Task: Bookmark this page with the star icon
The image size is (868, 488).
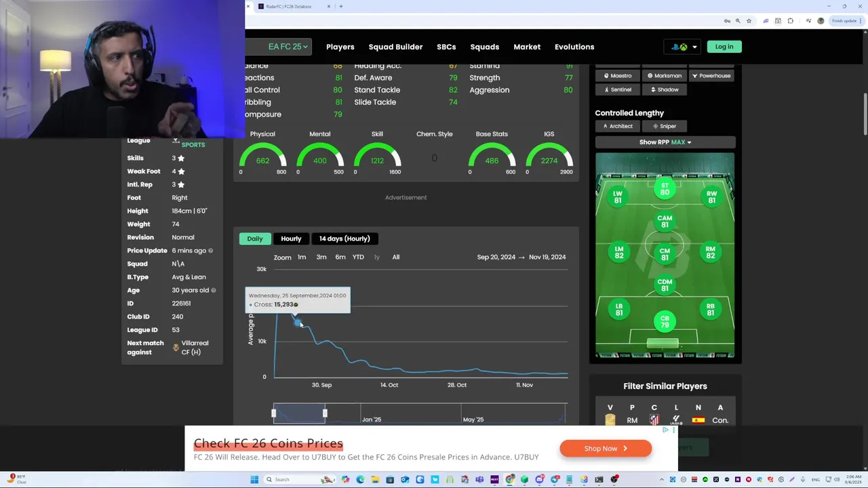Action: click(749, 21)
